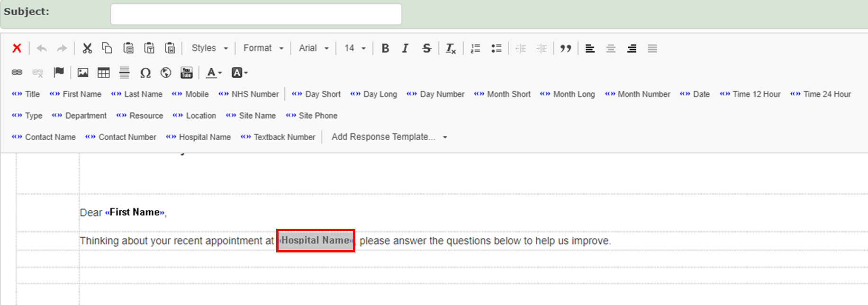Open the Format dropdown menu
Screen dimensions: 868x305
[263, 48]
